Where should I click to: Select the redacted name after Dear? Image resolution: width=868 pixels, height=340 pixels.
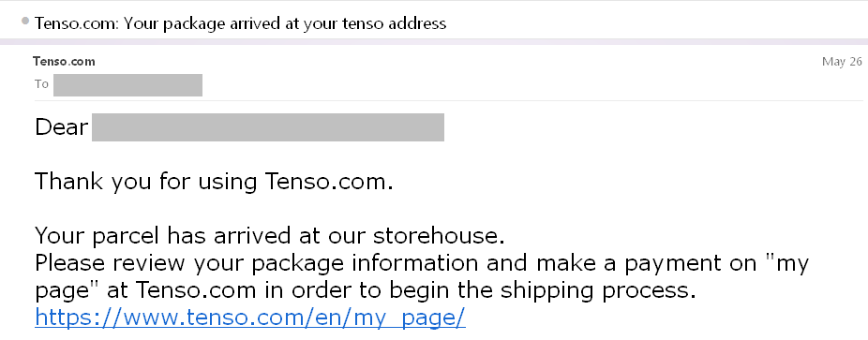tap(268, 127)
